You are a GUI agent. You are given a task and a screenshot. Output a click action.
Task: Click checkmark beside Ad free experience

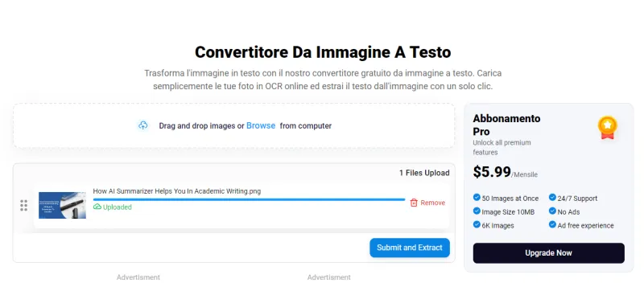click(x=552, y=224)
